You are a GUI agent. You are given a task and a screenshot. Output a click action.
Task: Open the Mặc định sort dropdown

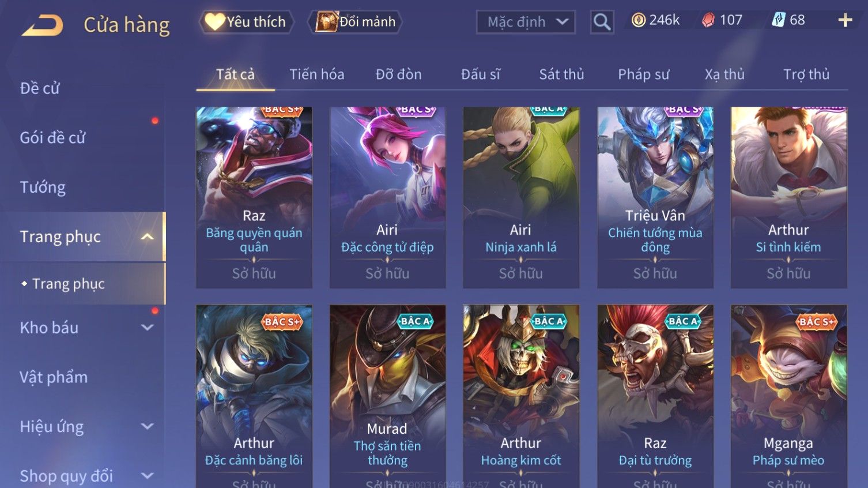[526, 22]
